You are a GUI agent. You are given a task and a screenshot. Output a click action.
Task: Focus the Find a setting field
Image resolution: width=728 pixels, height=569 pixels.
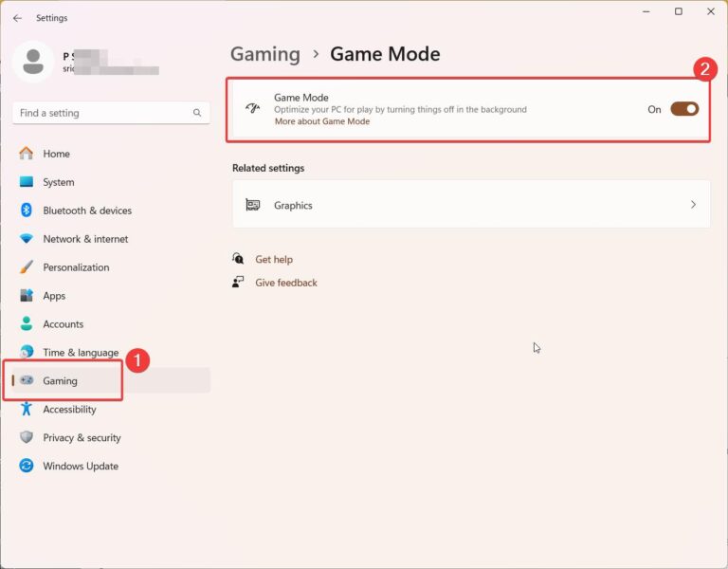pos(111,113)
